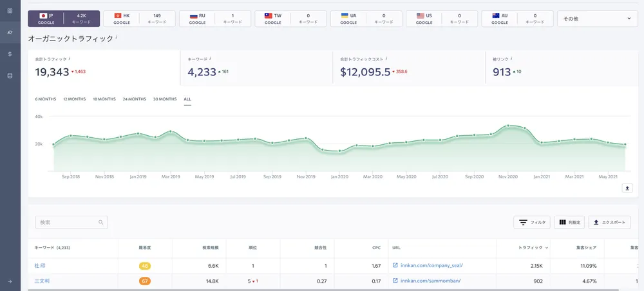Click the エクスポート export button
This screenshot has height=291, width=644.
tap(609, 222)
